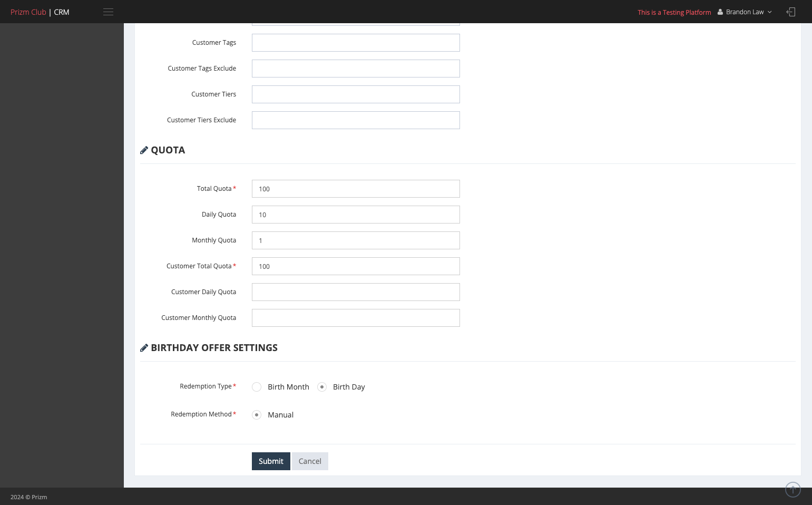Focus the Monthly Quota field
The width and height of the screenshot is (812, 505).
[356, 240]
